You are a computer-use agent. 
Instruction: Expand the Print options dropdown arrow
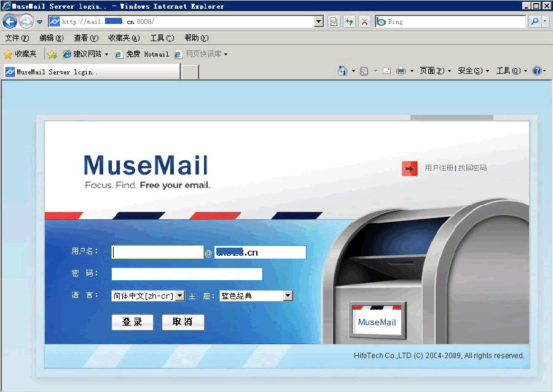[x=412, y=71]
